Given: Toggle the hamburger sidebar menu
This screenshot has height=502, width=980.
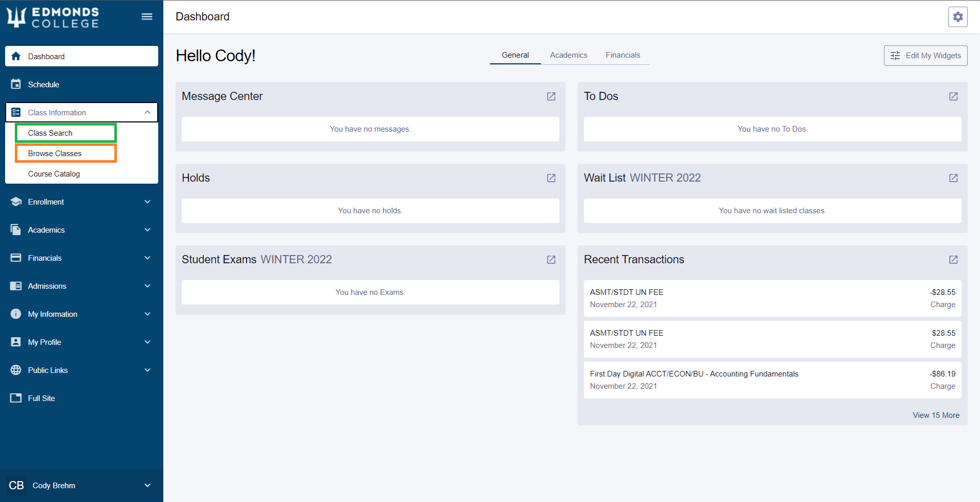Looking at the screenshot, I should pyautogui.click(x=147, y=17).
